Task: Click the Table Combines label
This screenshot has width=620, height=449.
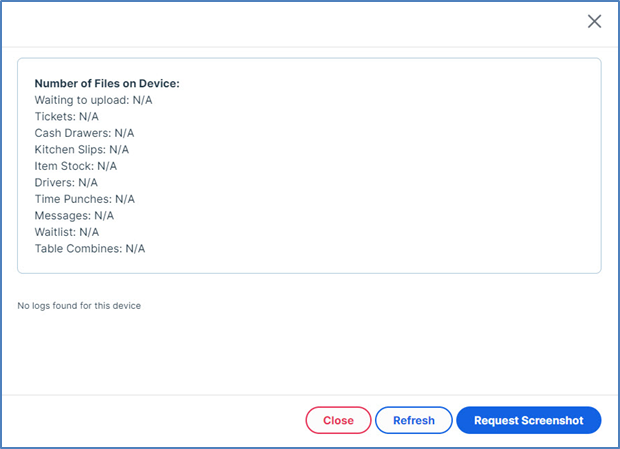Action: (78, 248)
